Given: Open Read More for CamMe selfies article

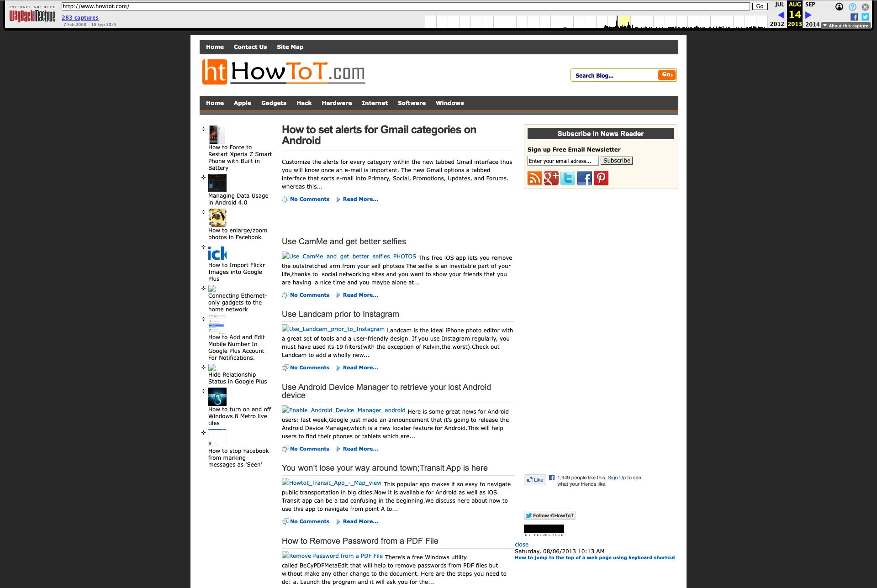Looking at the screenshot, I should (360, 295).
